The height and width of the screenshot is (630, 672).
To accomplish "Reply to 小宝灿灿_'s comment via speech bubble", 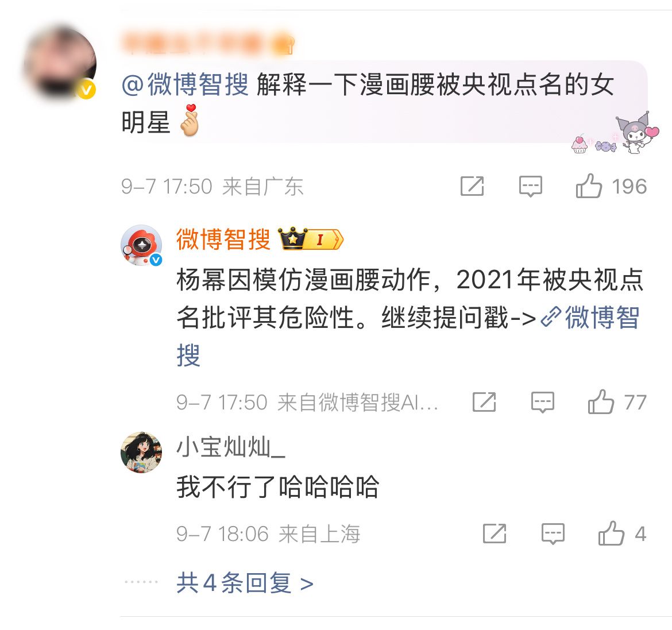I will tap(553, 534).
